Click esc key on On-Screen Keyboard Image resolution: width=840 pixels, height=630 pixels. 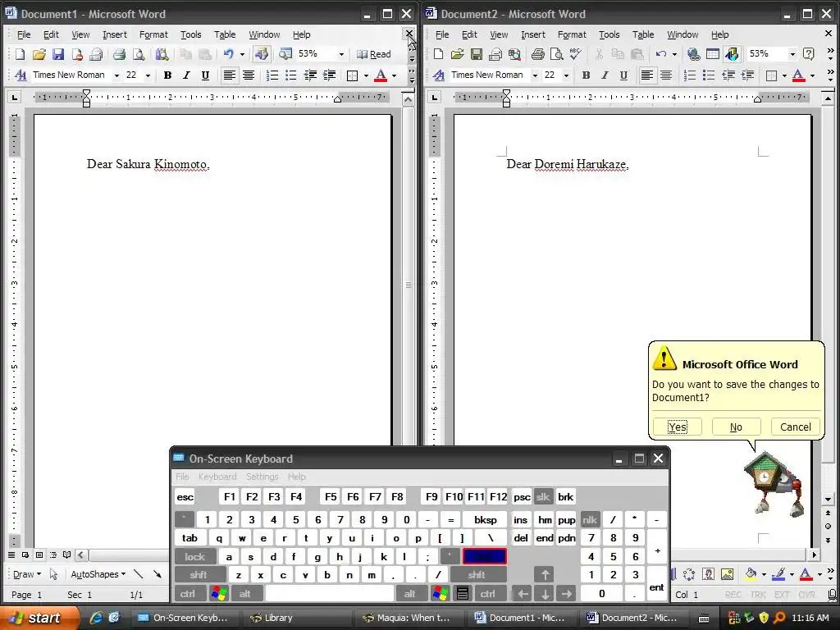click(185, 496)
